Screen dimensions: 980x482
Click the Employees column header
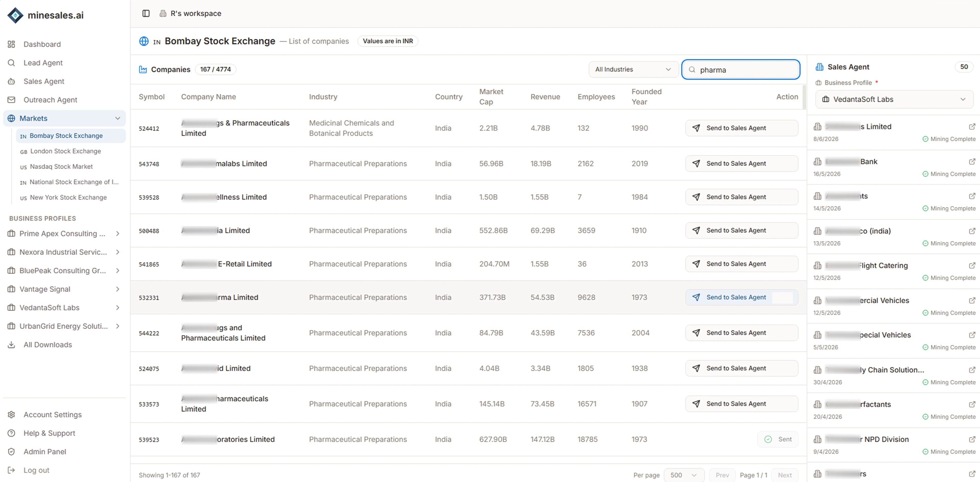(596, 97)
